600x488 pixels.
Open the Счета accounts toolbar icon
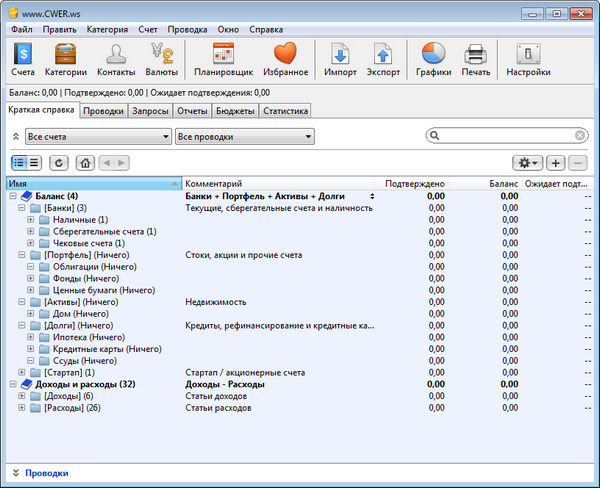click(x=22, y=58)
